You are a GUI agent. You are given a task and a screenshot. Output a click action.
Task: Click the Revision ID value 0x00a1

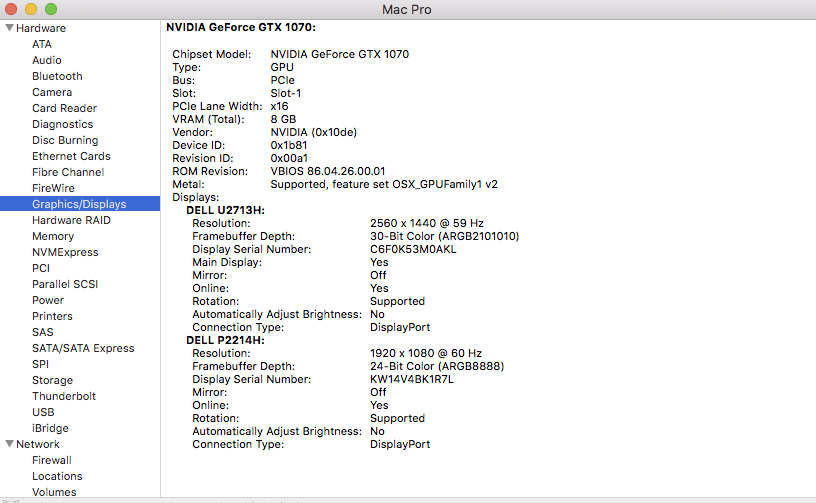[x=289, y=158]
